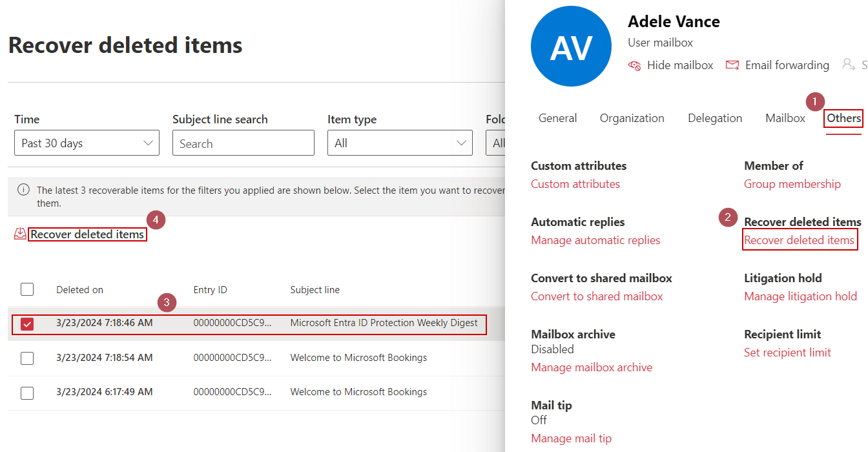Screen dimensions: 868x452
Task: Click the Recover deleted items toolbar icon
Action: click(x=20, y=234)
